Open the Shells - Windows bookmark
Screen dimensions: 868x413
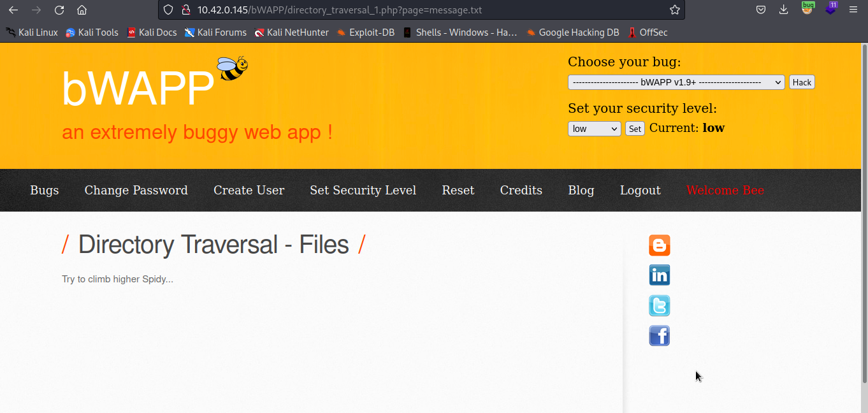460,33
